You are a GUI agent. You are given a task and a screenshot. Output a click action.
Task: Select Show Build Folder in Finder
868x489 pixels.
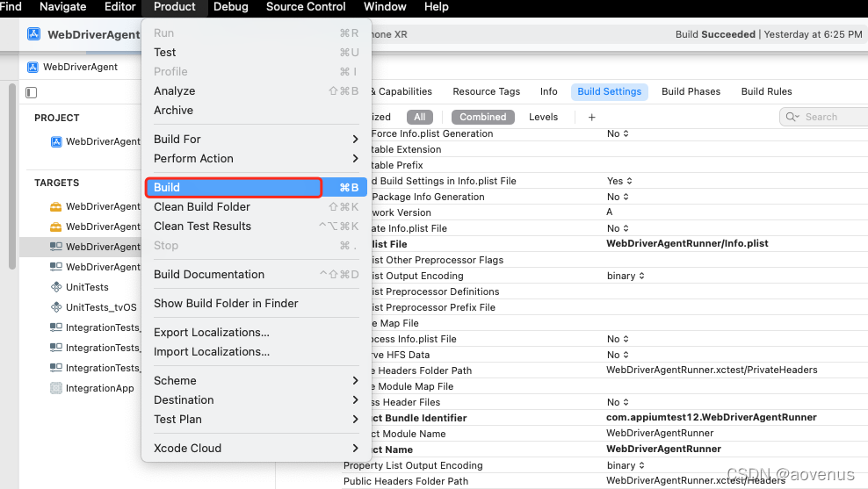255,303
